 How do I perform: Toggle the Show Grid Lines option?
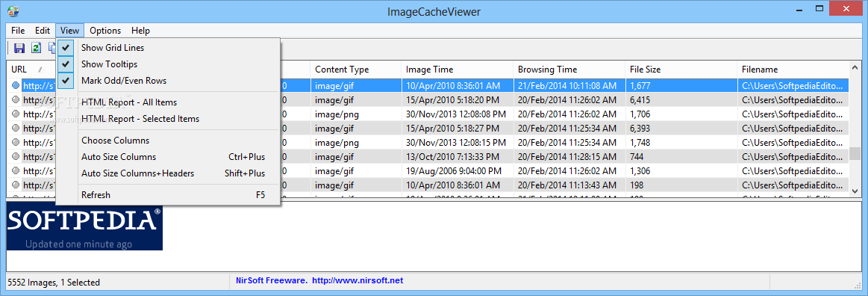tap(168, 48)
